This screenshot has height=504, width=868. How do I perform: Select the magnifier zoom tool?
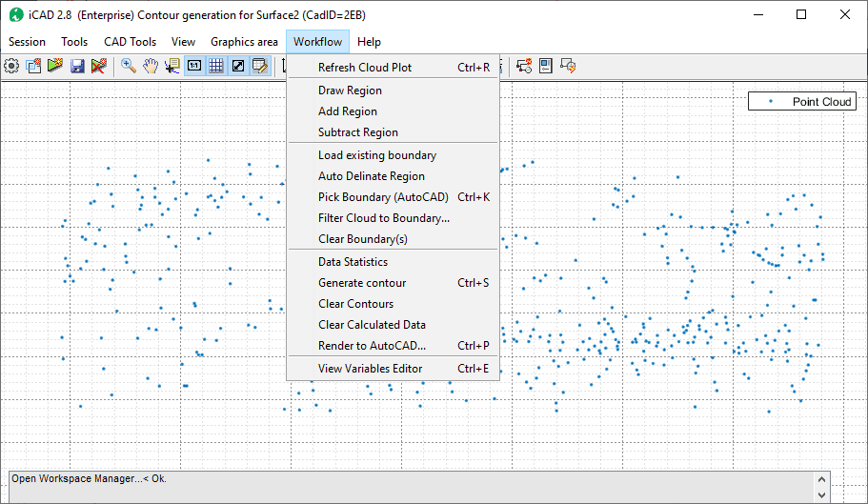coord(128,66)
